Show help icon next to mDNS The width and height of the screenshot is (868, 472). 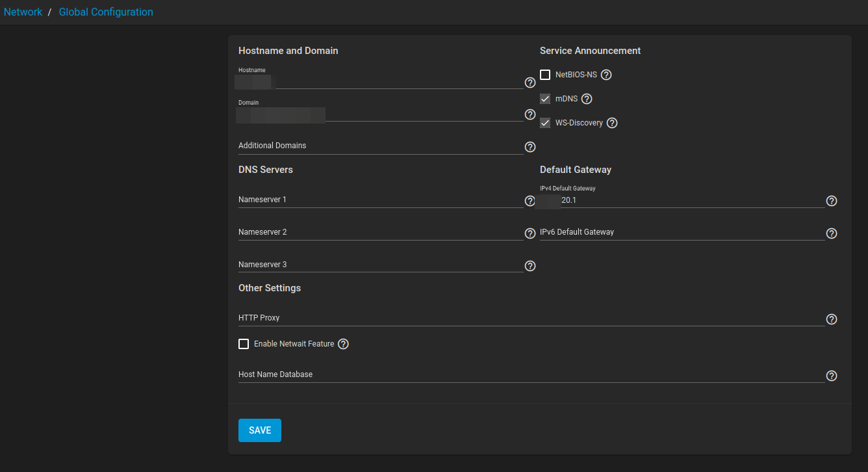tap(587, 99)
